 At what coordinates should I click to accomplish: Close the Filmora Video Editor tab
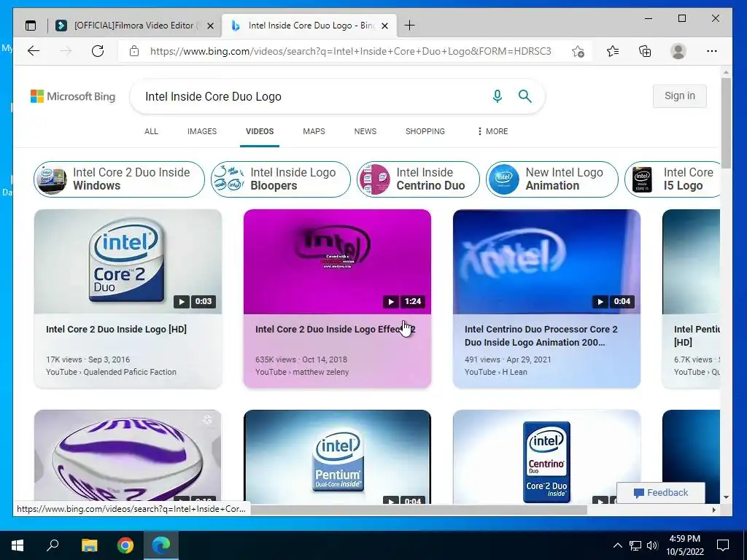[x=210, y=26]
